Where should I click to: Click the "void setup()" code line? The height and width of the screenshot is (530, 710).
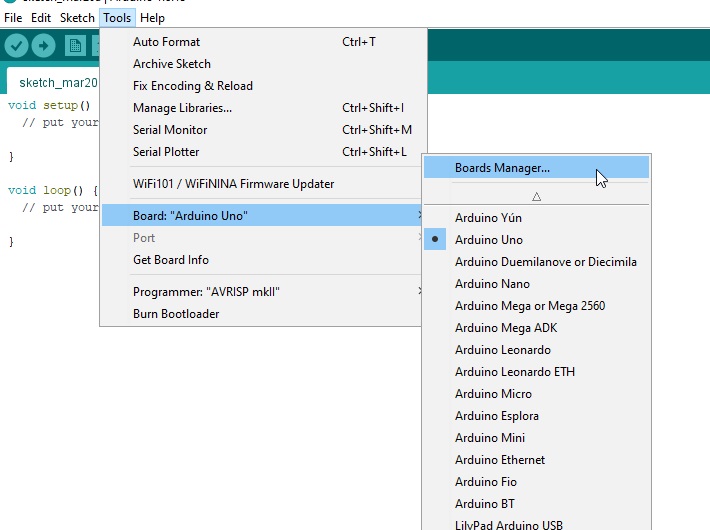[49, 106]
